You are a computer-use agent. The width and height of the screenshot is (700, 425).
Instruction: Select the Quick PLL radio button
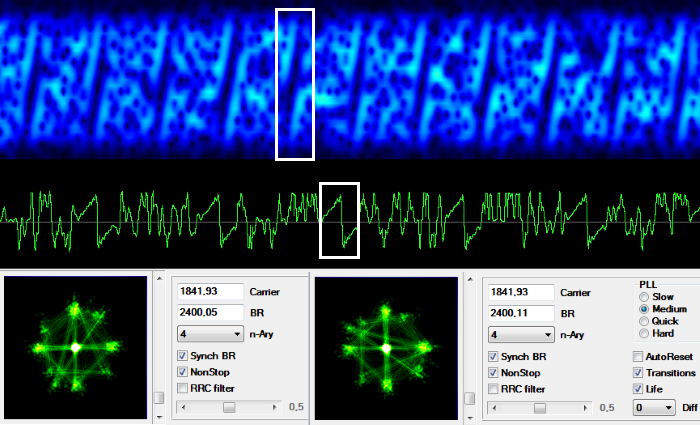(x=644, y=321)
